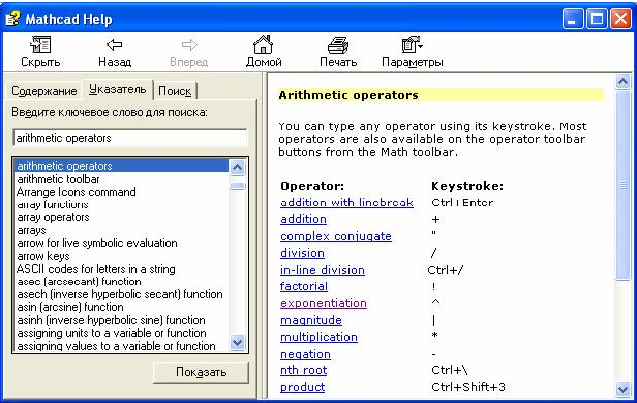Click the keyword search input field

pos(130,138)
